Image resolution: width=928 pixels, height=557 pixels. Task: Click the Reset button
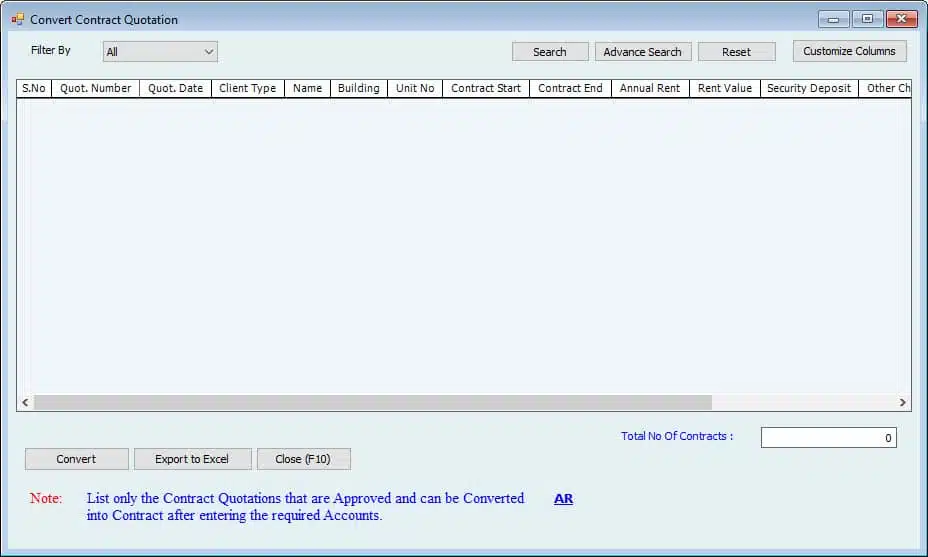click(x=736, y=51)
